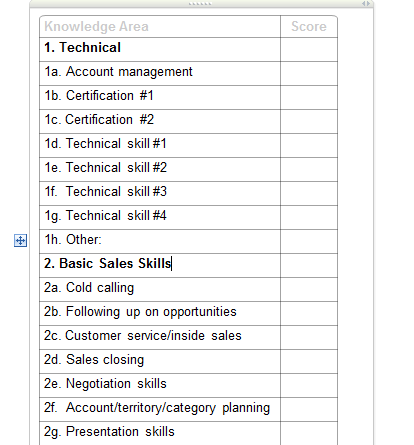This screenshot has width=414, height=445.
Task: Click the 2a. Cold calling cell
Action: coord(160,289)
